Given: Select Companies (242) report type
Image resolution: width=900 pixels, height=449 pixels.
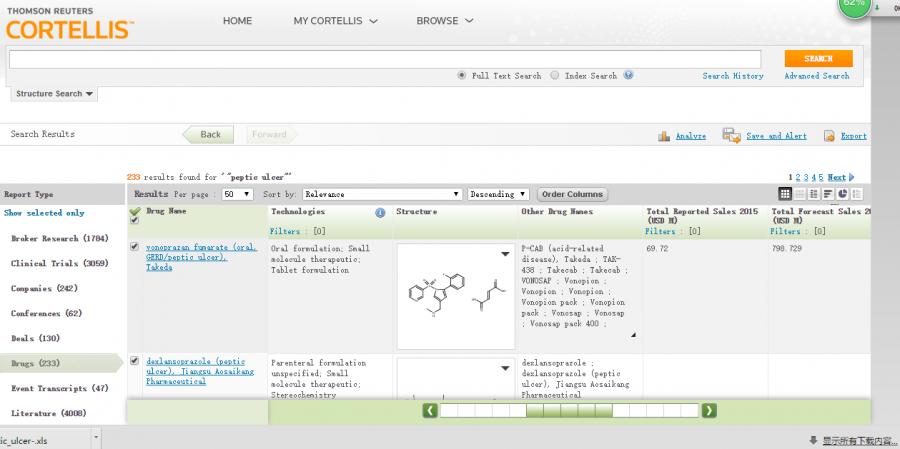Looking at the screenshot, I should click(x=44, y=288).
